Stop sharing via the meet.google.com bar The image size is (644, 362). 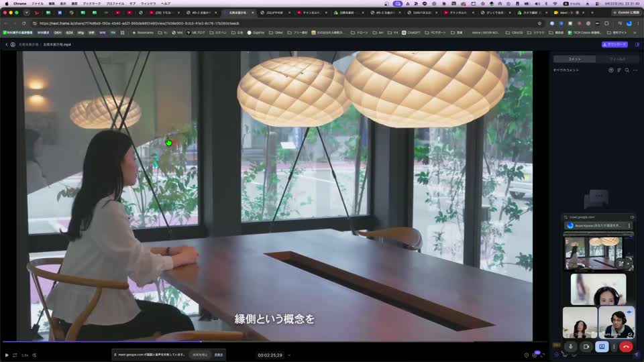tap(201, 355)
